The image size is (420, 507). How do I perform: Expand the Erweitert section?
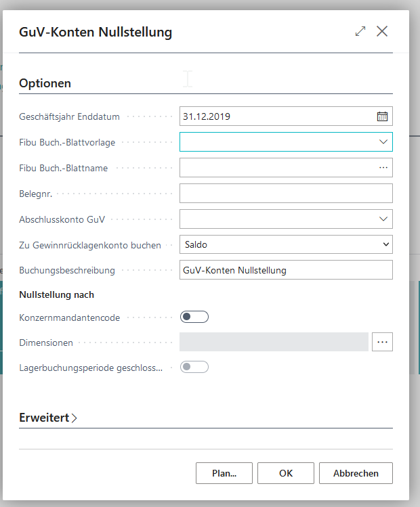48,418
